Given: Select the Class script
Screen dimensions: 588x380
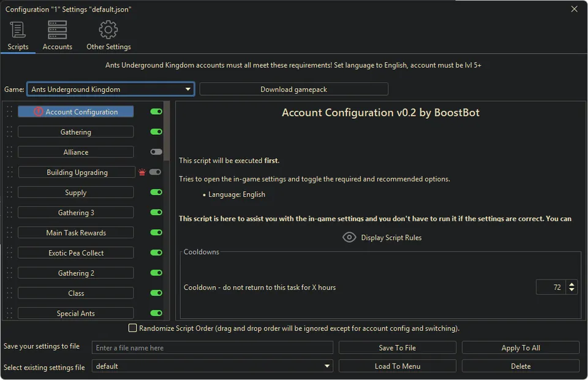Looking at the screenshot, I should coord(76,293).
